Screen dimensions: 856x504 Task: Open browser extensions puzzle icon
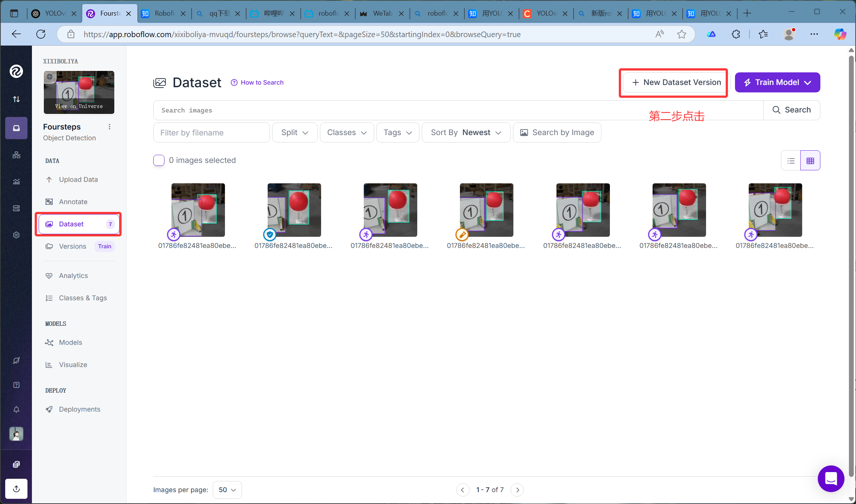[x=736, y=34]
